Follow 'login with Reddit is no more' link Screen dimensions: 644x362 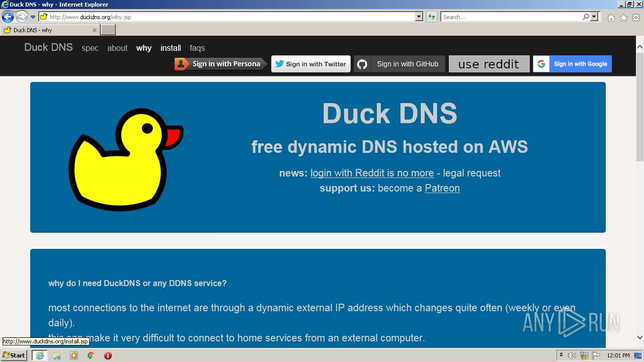(x=372, y=173)
